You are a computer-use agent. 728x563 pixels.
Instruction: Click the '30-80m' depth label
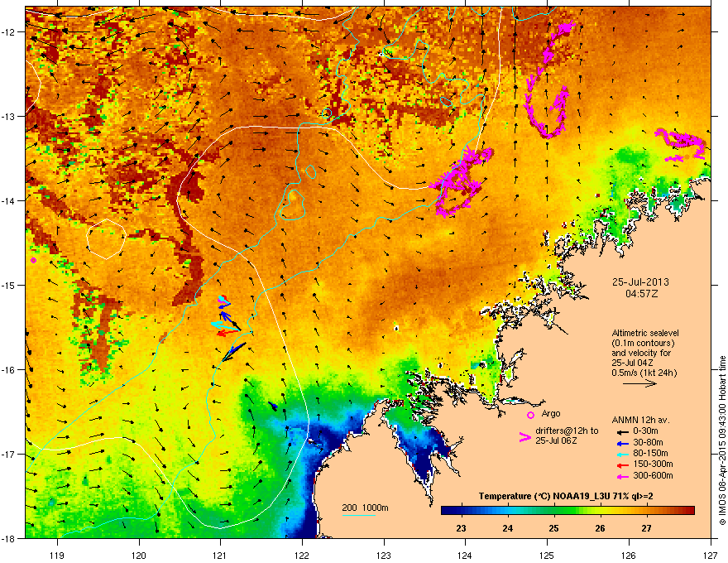click(648, 442)
